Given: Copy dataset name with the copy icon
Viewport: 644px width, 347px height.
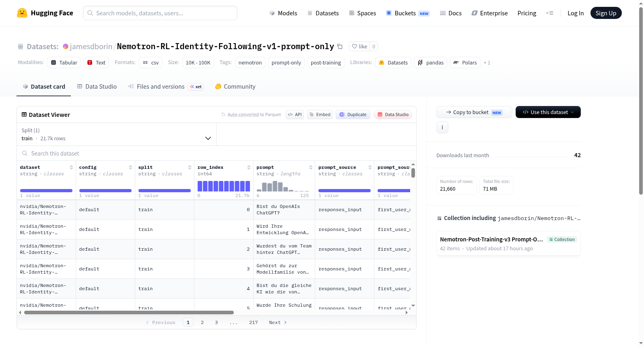Looking at the screenshot, I should pos(340,46).
